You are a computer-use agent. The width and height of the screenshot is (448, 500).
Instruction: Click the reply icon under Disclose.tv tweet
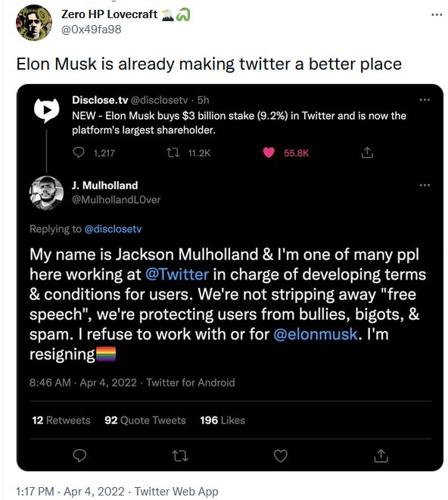79,152
